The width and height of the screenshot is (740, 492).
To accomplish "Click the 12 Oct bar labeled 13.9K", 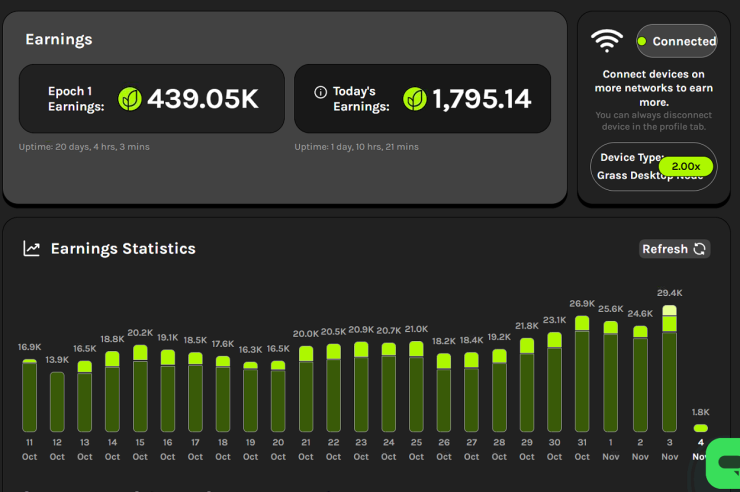I will 57,401.
